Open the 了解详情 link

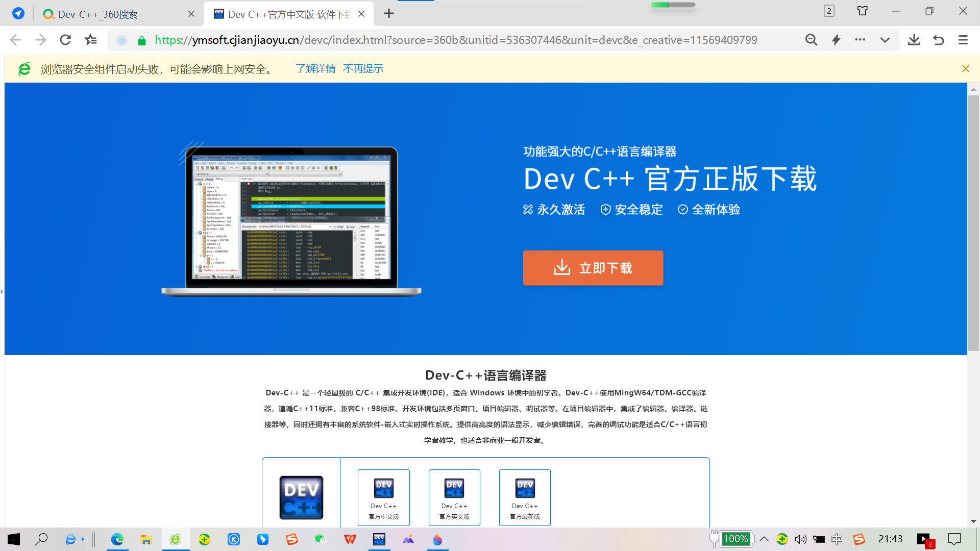click(316, 68)
